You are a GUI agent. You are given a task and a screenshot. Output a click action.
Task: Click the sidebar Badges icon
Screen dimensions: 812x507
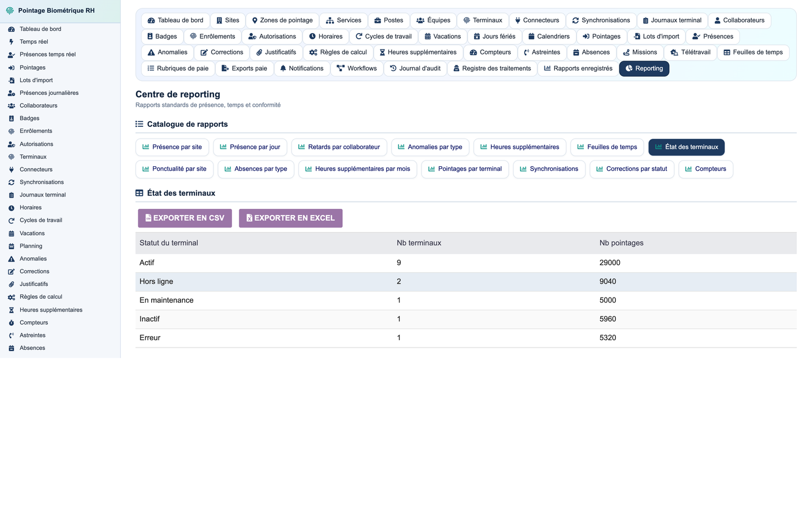coord(11,118)
